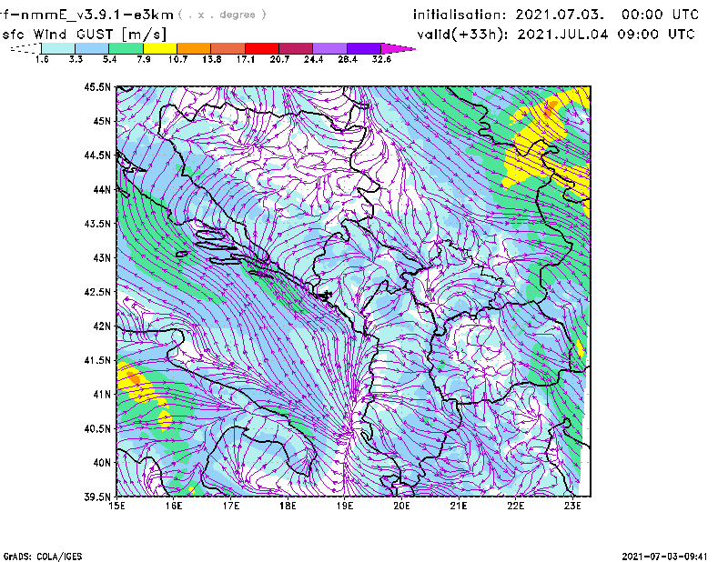The image size is (728, 562).
Task: Click the 45N latitude label
Action: coord(102,121)
